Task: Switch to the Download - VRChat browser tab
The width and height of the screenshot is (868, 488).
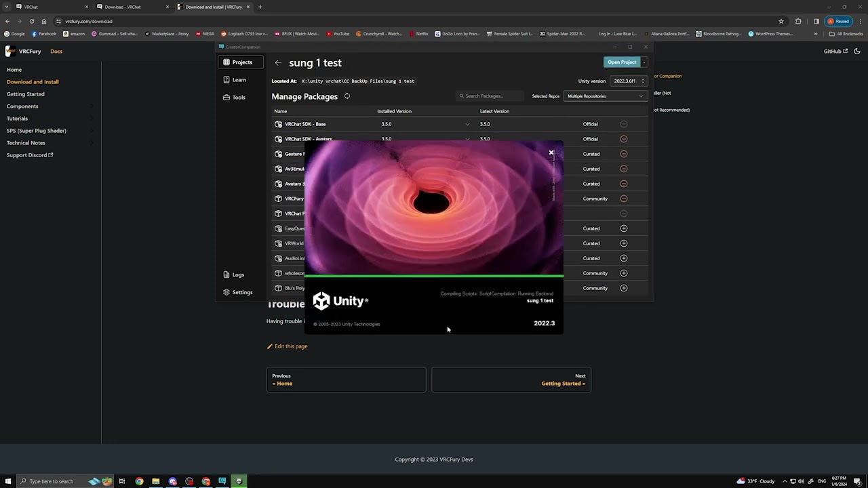Action: (131, 7)
